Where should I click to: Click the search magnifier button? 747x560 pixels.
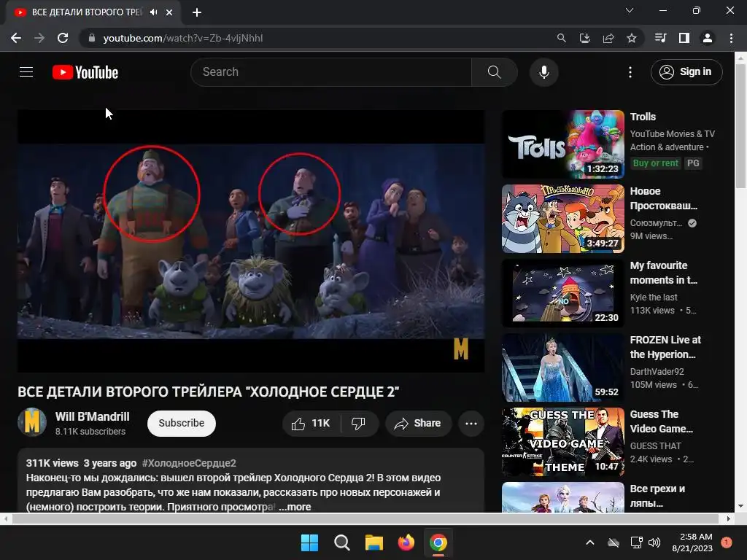[x=495, y=72]
